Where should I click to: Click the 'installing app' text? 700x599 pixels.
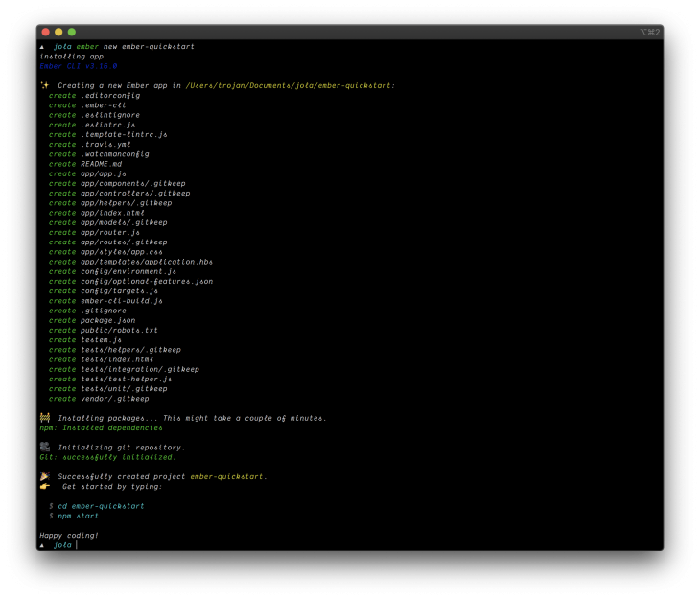[x=71, y=57]
